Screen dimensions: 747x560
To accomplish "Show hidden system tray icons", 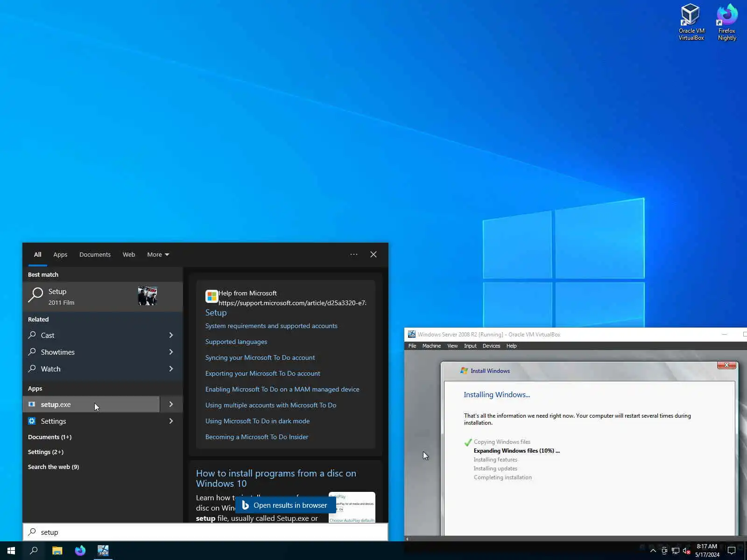I will point(653,551).
